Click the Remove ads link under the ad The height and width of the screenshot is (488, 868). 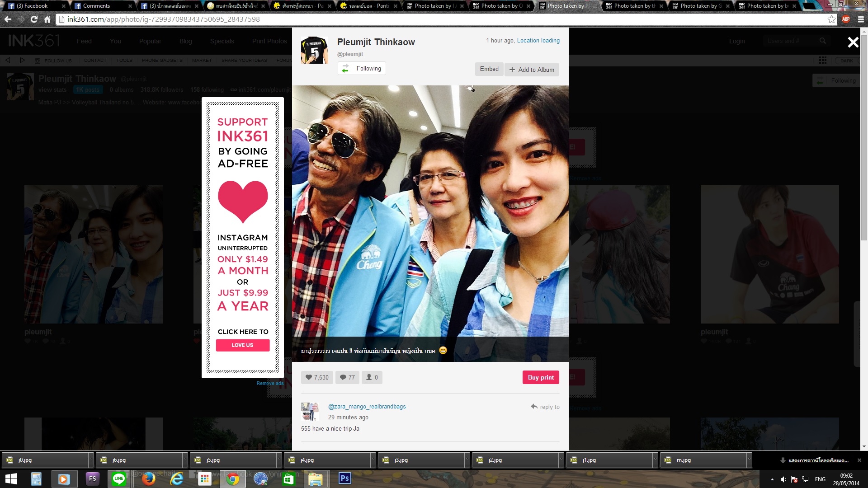click(270, 383)
